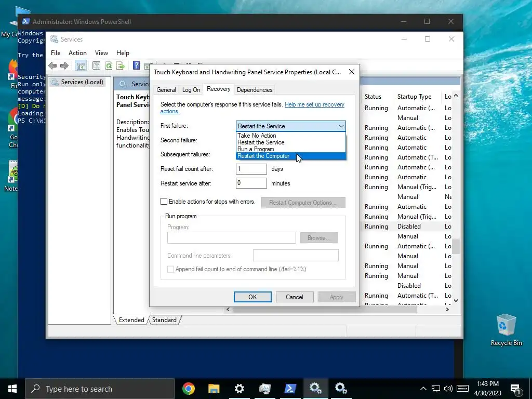532x399 pixels.
Task: Click Restart Computer Options button
Action: pyautogui.click(x=303, y=203)
